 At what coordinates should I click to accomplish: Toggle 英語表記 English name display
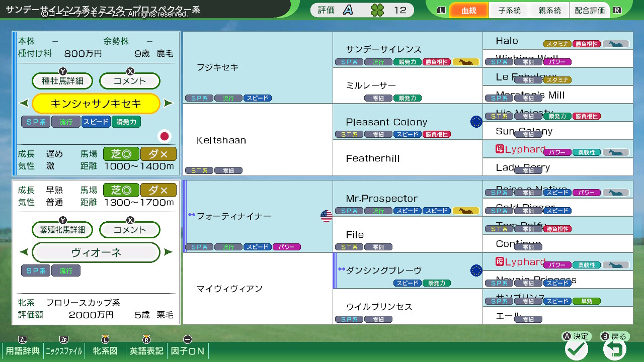[146, 351]
